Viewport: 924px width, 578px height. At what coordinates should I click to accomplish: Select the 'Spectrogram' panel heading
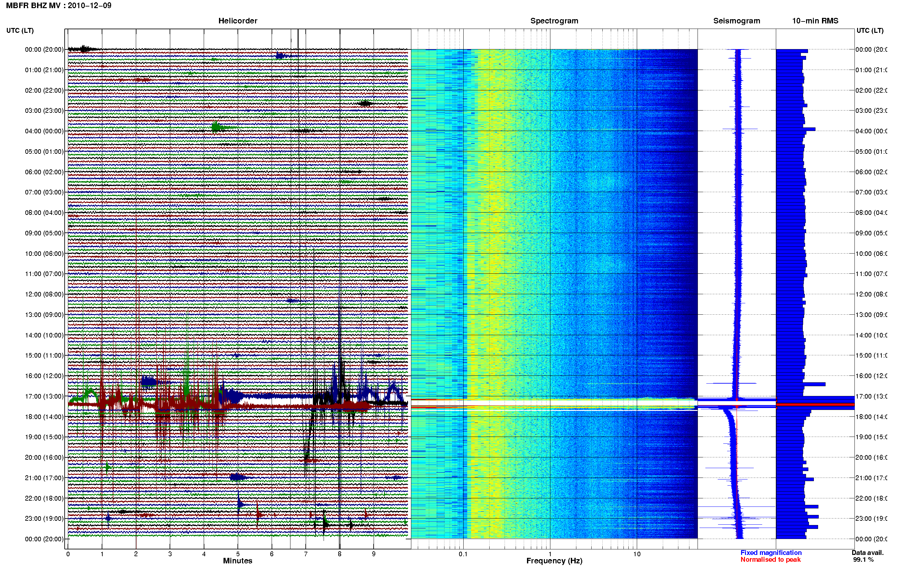tap(554, 21)
